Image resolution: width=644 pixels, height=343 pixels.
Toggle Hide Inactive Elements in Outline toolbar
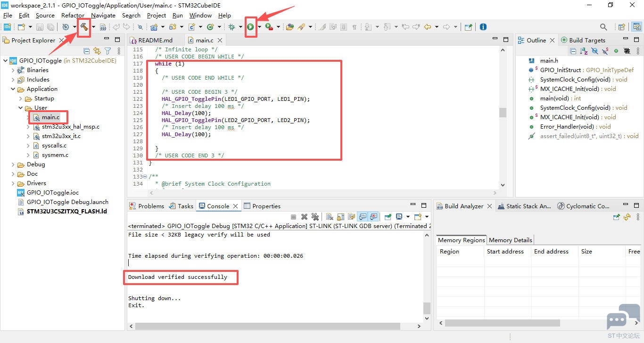[x=627, y=51]
